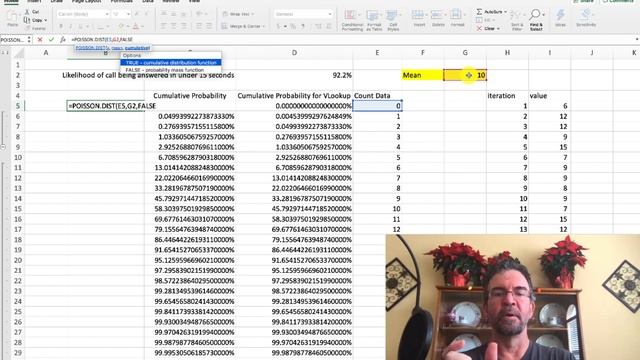Toggle Wrap Text
The width and height of the screenshot is (640, 360).
(237, 14)
